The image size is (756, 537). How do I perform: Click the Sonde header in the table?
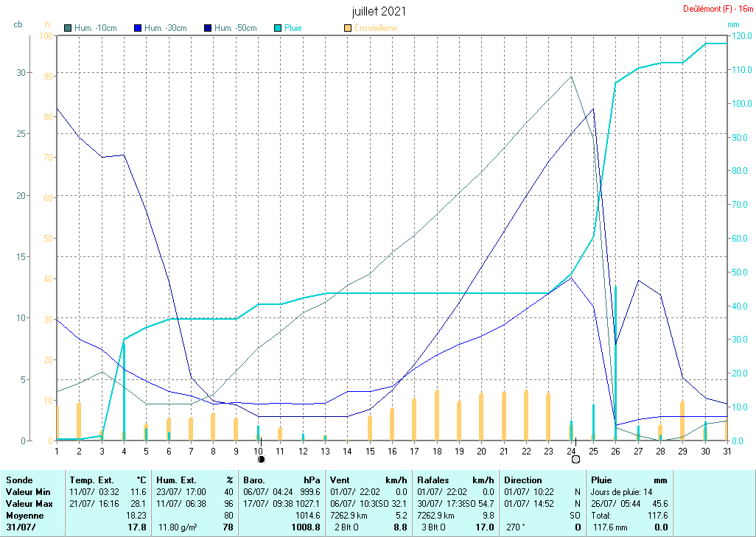[19, 480]
